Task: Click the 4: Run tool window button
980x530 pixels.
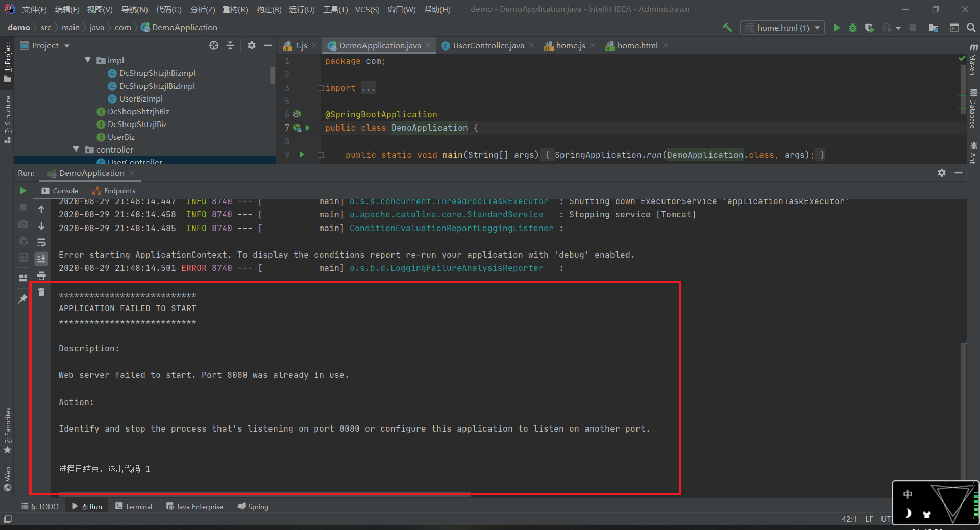Action: pyautogui.click(x=87, y=506)
